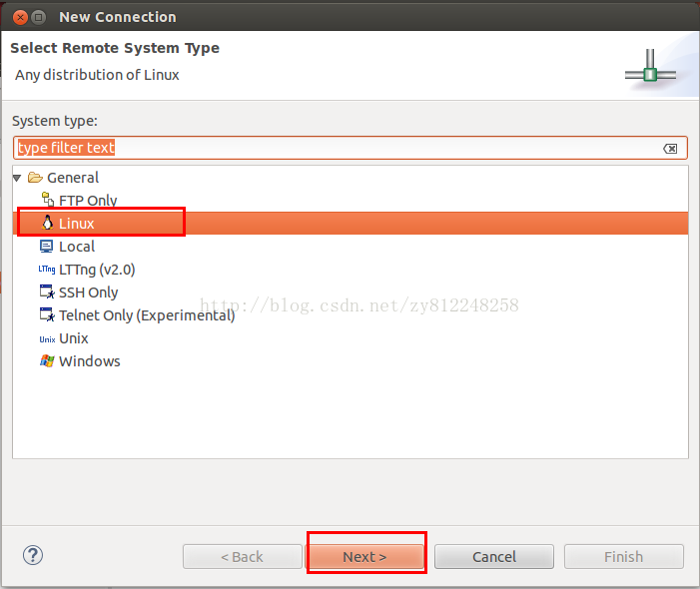Screen dimensions: 700x589
Task: Select Telnet Only (Experimental) system type
Action: [x=147, y=315]
